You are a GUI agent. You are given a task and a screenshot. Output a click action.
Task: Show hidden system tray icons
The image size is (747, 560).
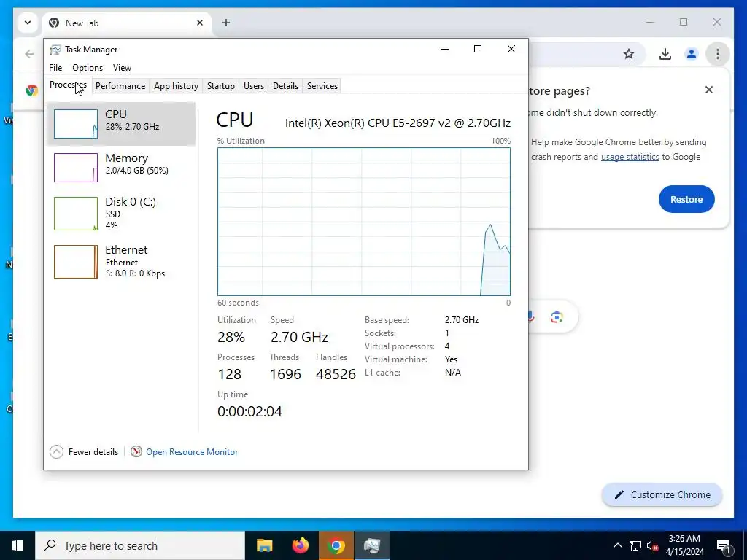pyautogui.click(x=617, y=545)
